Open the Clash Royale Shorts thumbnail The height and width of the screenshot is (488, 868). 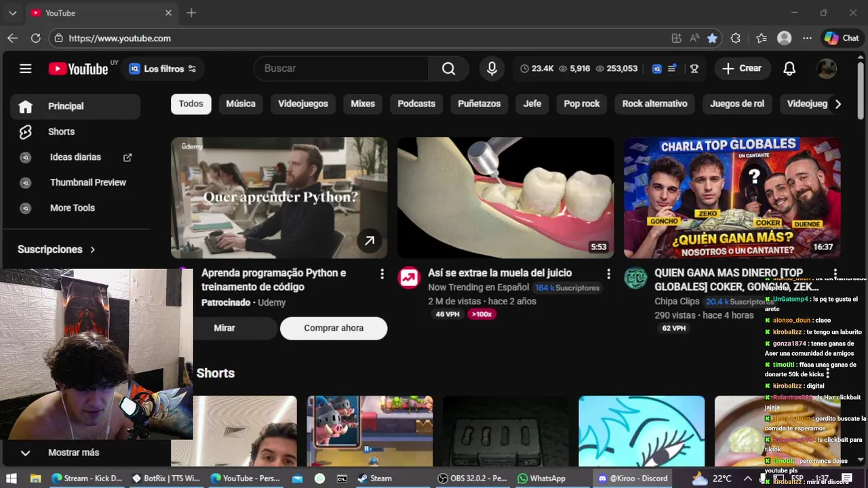click(370, 431)
